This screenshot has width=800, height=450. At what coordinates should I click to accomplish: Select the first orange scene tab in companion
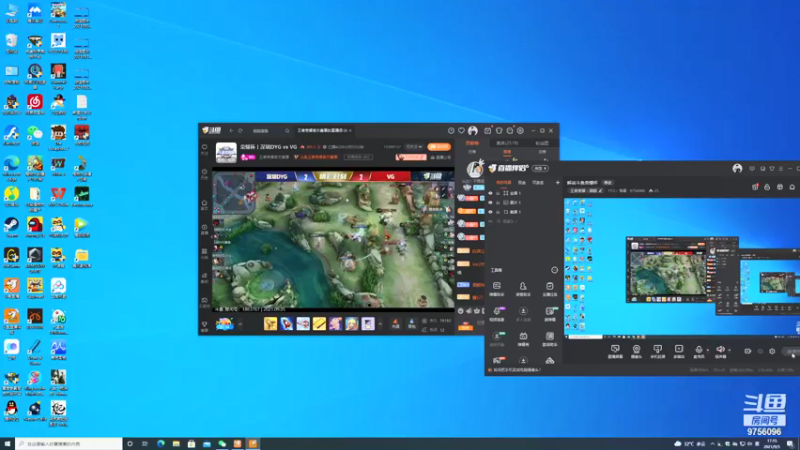coord(503,183)
